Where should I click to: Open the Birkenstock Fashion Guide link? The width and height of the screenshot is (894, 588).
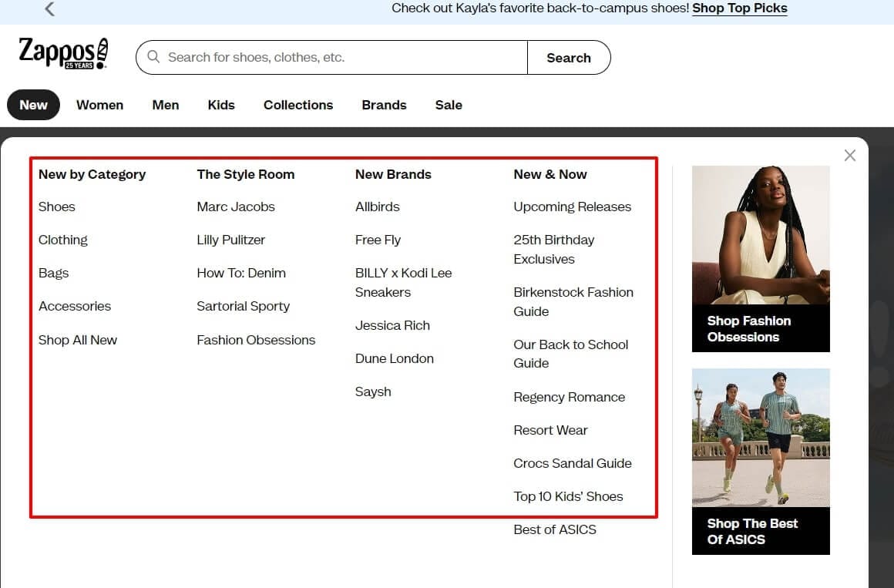(x=573, y=301)
